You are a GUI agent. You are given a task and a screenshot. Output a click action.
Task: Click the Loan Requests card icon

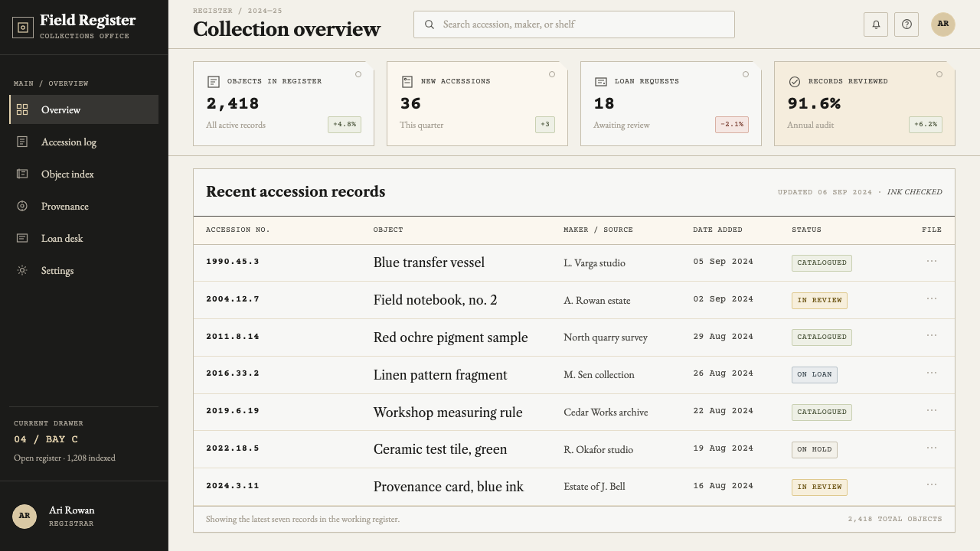click(601, 81)
